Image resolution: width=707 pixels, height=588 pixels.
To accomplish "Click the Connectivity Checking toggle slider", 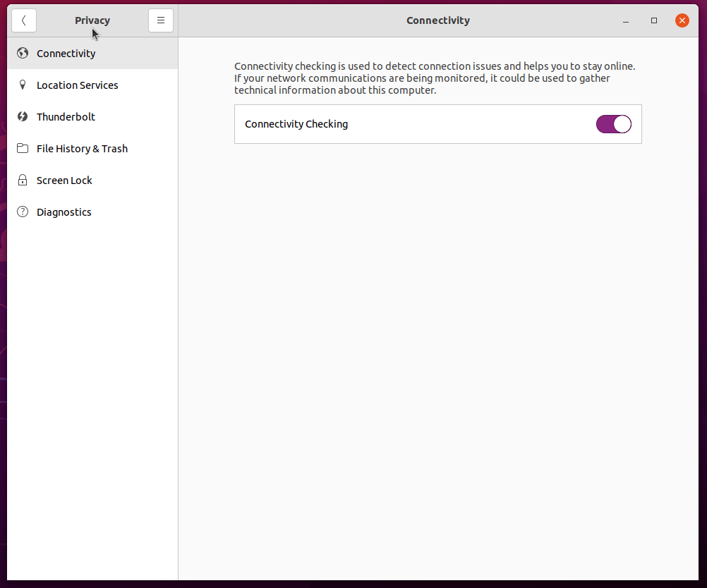I will 613,123.
